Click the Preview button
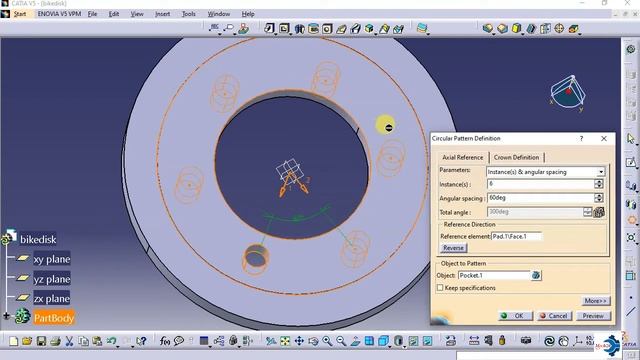Viewport: 640px width, 360px height. (x=593, y=316)
